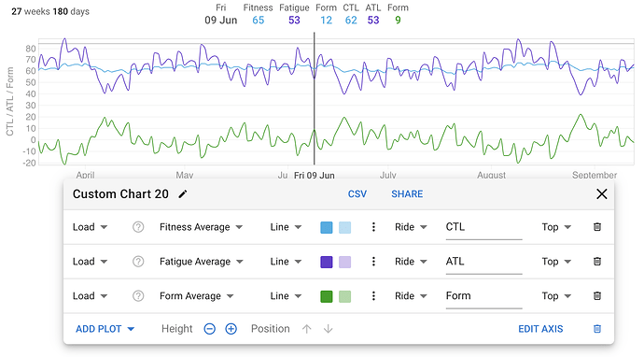Viewport: 644px width, 357px height.
Task: Click the blue Form 12 value
Action: click(x=326, y=21)
